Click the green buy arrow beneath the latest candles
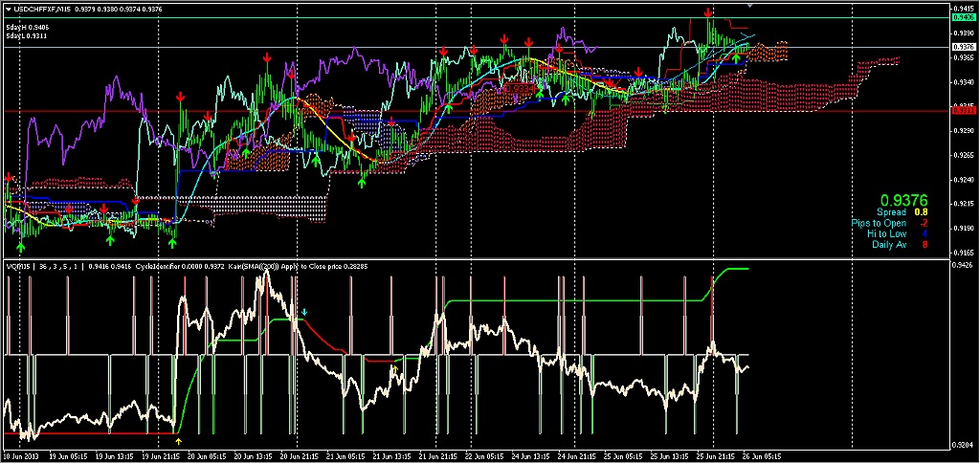 click(x=737, y=57)
